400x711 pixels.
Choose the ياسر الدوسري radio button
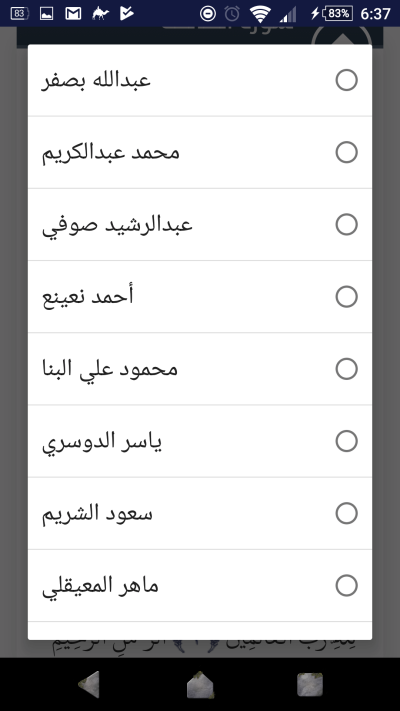346,441
